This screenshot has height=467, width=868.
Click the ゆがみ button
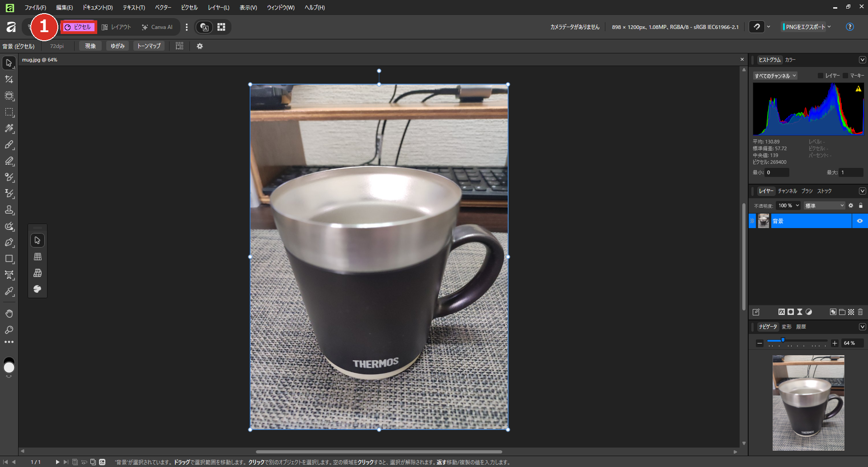click(118, 46)
